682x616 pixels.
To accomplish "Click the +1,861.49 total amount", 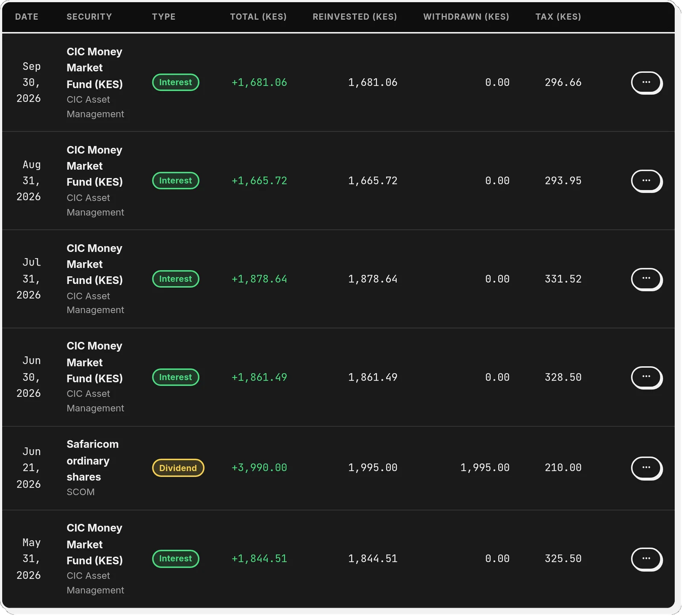I will click(259, 377).
